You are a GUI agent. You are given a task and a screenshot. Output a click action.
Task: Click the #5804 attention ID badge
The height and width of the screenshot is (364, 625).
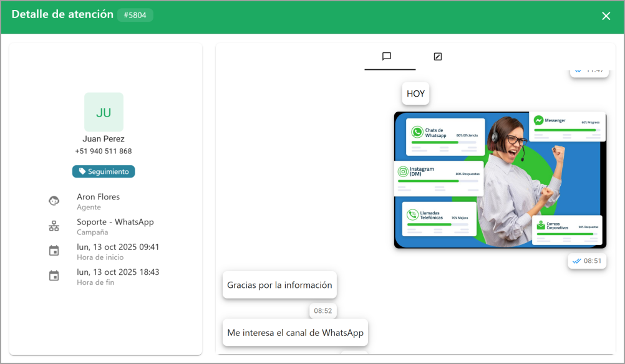(135, 16)
